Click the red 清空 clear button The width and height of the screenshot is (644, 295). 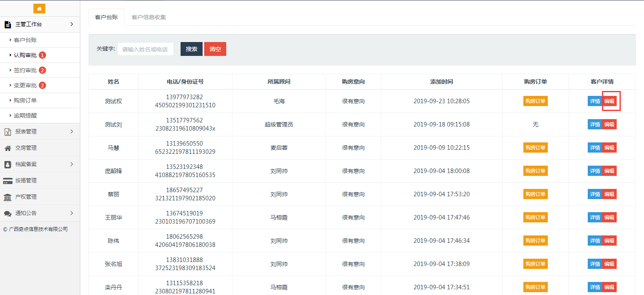[215, 49]
